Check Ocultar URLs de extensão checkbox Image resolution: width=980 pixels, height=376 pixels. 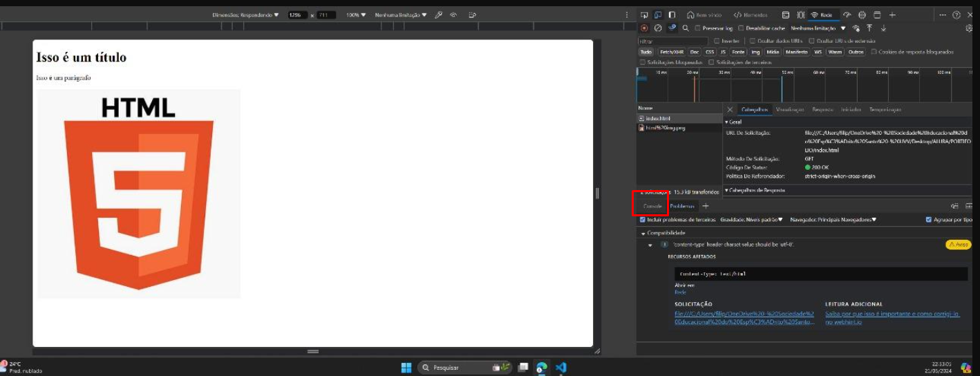point(811,41)
